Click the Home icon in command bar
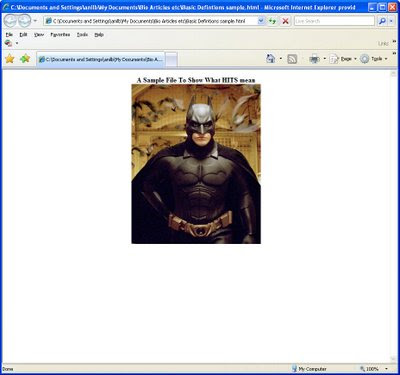 (x=271, y=59)
